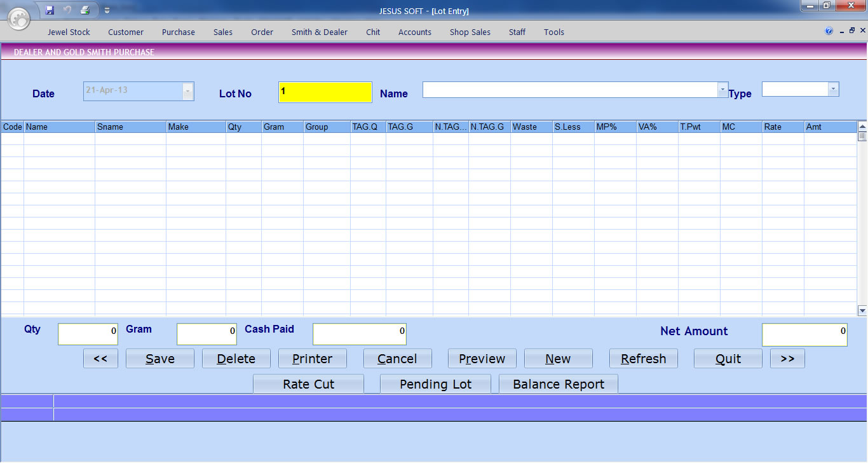Go to previous record with << button
The width and height of the screenshot is (868, 463).
(x=100, y=359)
